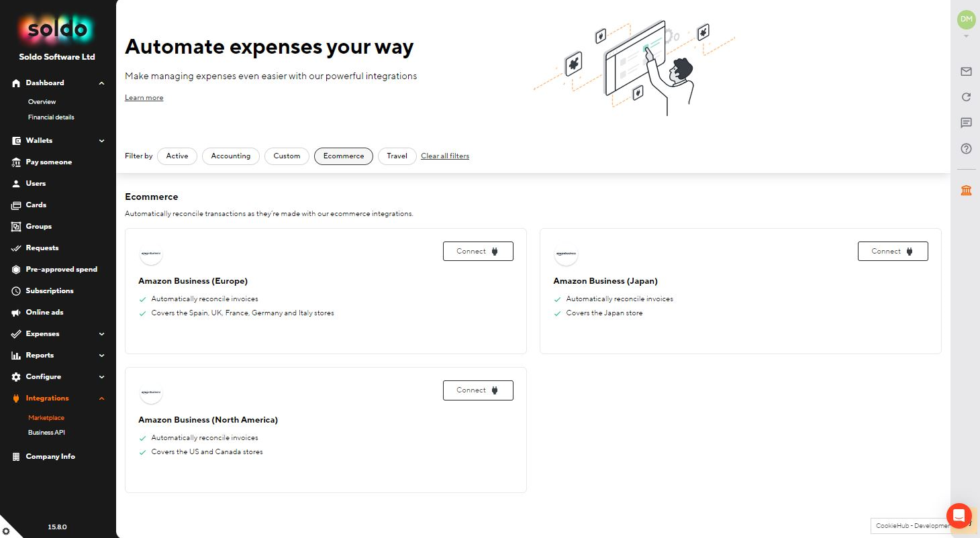Connect Amazon Business (Japan) integration
Screen dimensions: 980x538
pyautogui.click(x=893, y=252)
